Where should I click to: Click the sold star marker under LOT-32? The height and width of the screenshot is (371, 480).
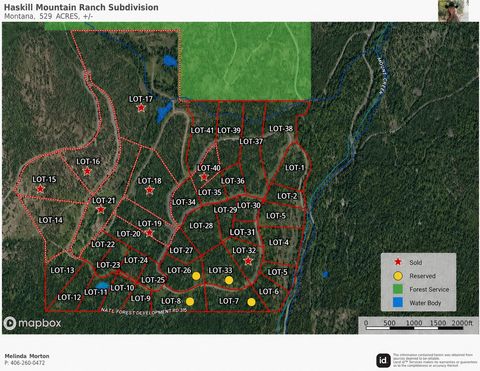click(248, 261)
